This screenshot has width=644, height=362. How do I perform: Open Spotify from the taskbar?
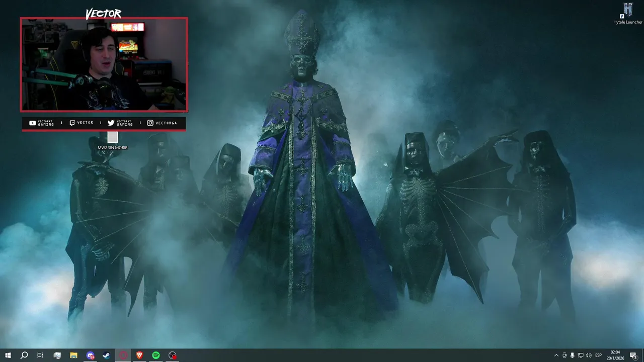pyautogui.click(x=156, y=355)
